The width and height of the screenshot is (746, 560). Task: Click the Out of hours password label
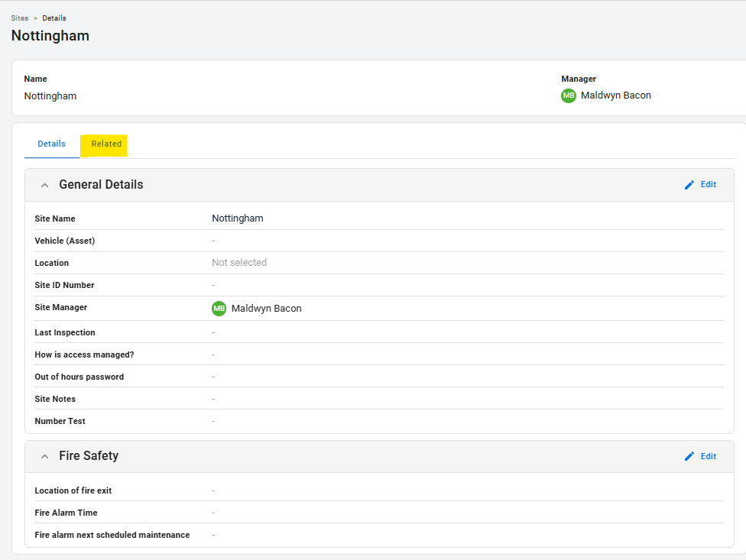[x=79, y=377]
